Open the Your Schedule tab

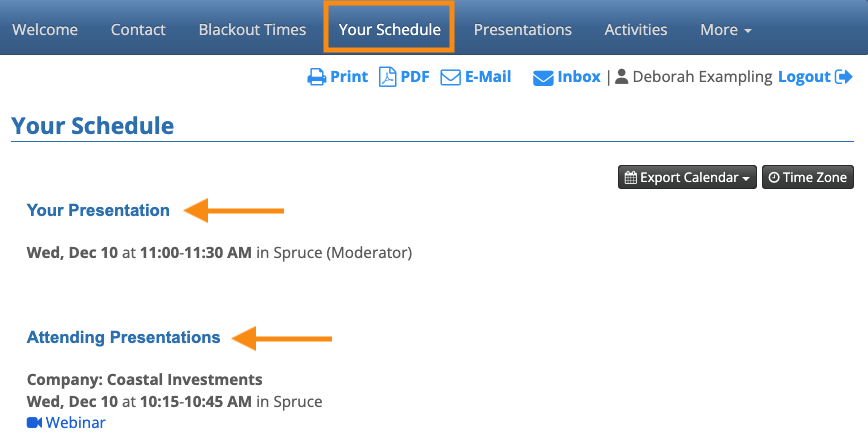tap(389, 30)
